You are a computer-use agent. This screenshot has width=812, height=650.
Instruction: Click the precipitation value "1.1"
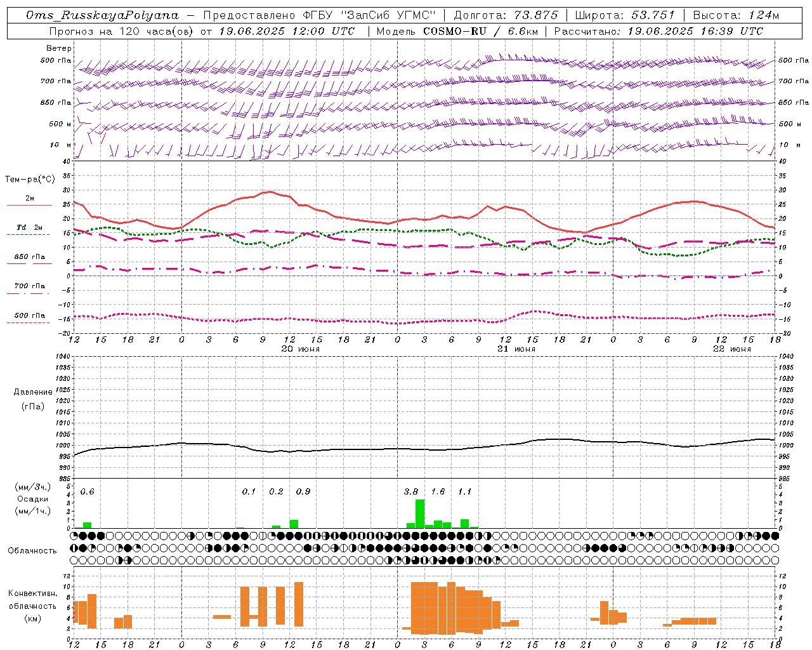tap(465, 492)
